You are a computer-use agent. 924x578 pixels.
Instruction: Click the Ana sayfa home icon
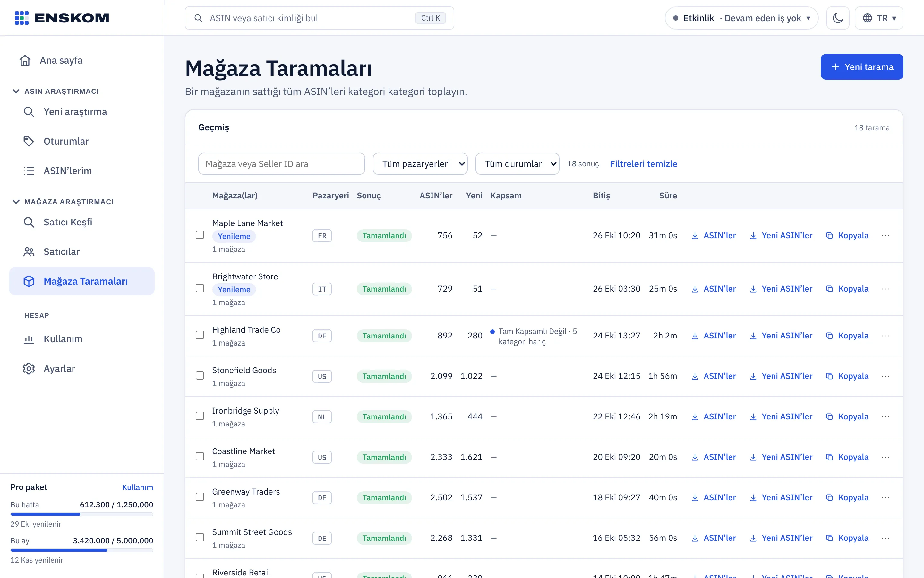pos(25,60)
